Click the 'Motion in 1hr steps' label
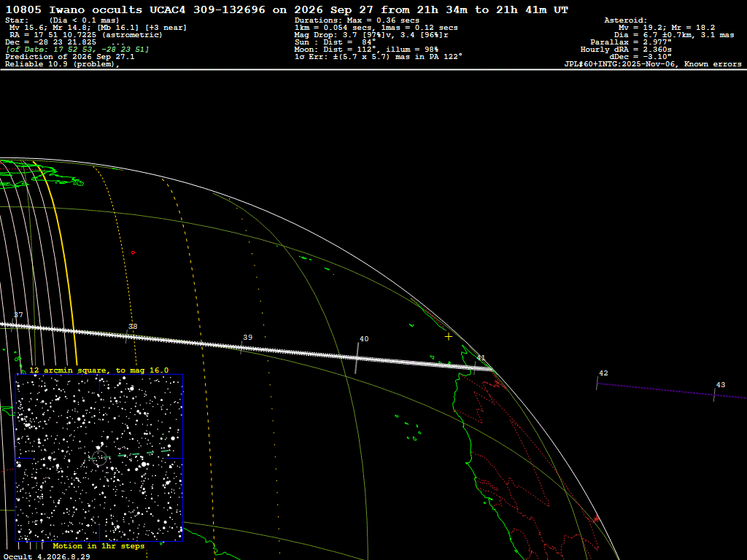747x560 pixels. [98, 545]
